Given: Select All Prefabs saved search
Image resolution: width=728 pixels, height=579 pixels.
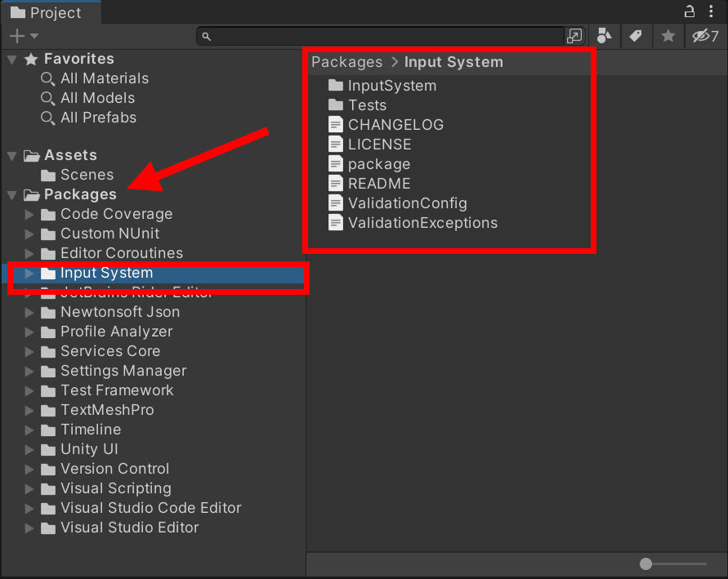Looking at the screenshot, I should click(98, 118).
